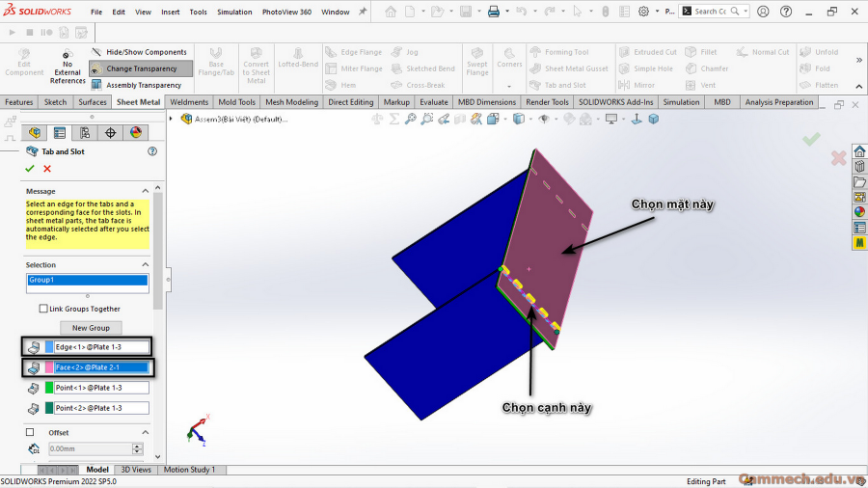The width and height of the screenshot is (868, 488).
Task: Click the Edge Flange command
Action: point(354,52)
